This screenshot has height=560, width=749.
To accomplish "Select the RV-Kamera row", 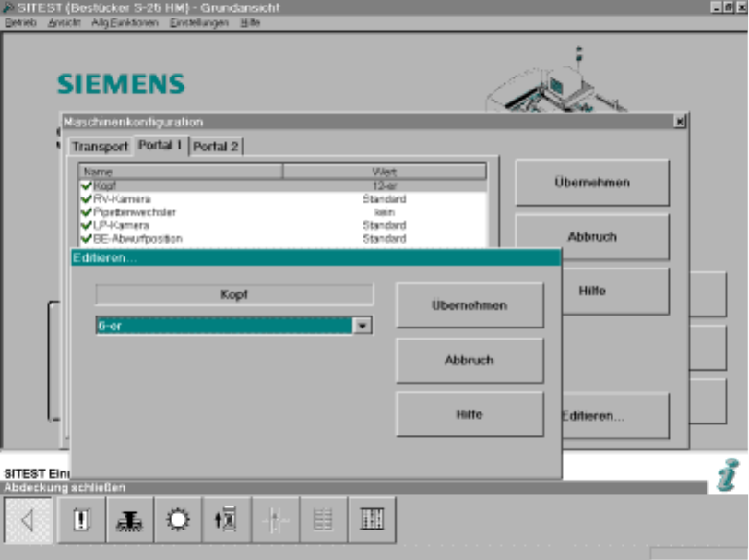I will [283, 198].
